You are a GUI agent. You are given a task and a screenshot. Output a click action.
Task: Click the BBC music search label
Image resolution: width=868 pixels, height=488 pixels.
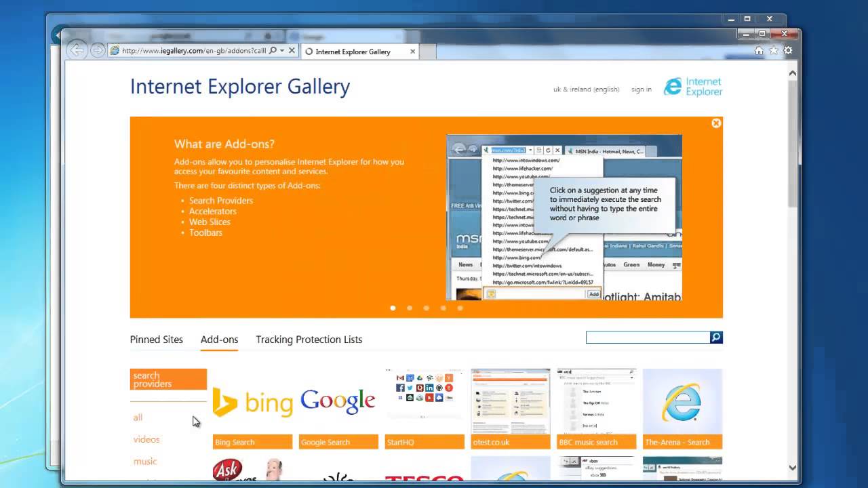pyautogui.click(x=597, y=442)
